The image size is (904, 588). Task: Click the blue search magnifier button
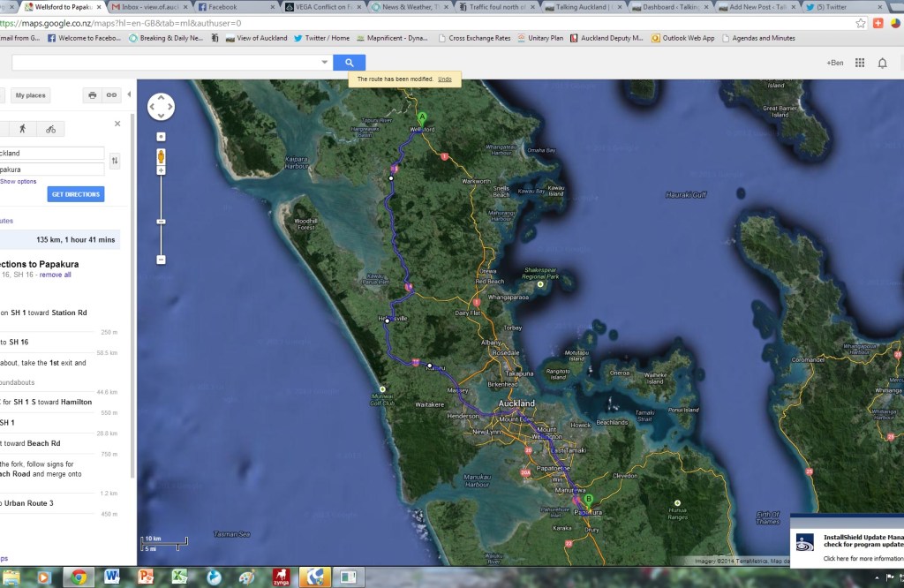pos(349,63)
